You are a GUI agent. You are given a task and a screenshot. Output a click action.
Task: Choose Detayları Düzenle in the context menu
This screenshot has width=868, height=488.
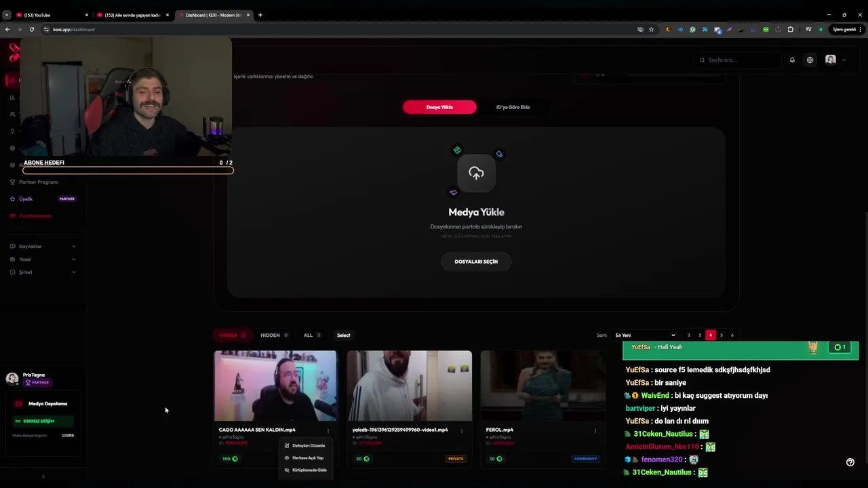pyautogui.click(x=304, y=445)
